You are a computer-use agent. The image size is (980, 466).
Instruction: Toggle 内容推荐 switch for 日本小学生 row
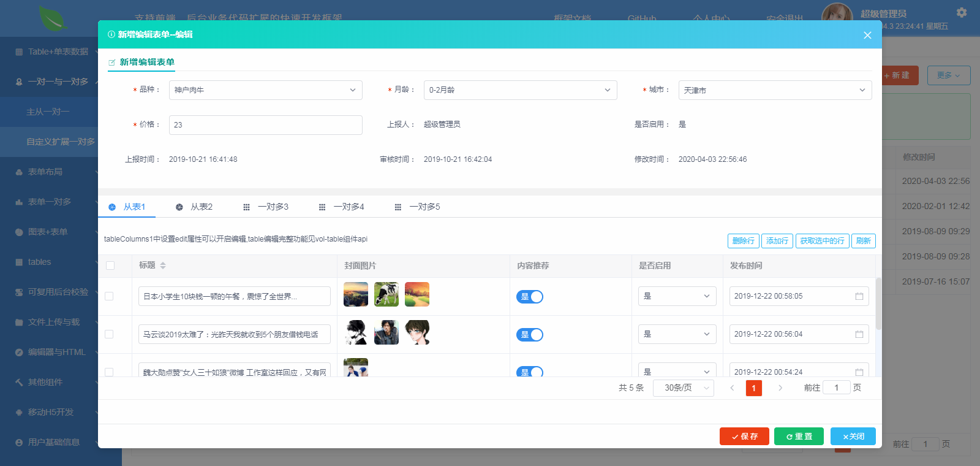click(x=530, y=297)
